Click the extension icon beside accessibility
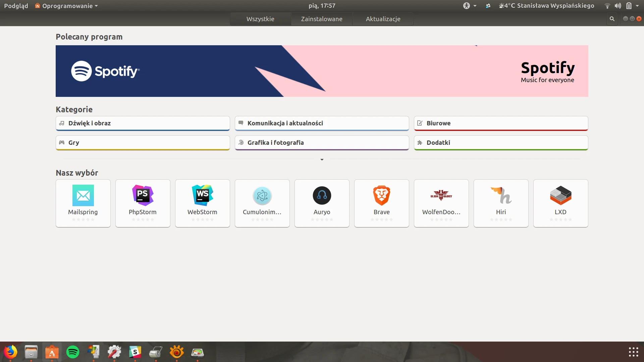This screenshot has height=362, width=644. tap(488, 6)
